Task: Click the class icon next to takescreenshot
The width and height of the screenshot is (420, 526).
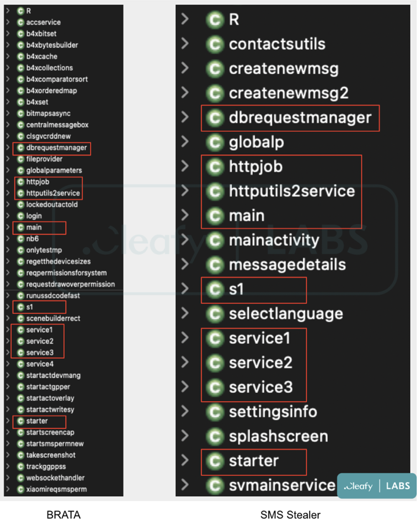Action: pyautogui.click(x=21, y=455)
